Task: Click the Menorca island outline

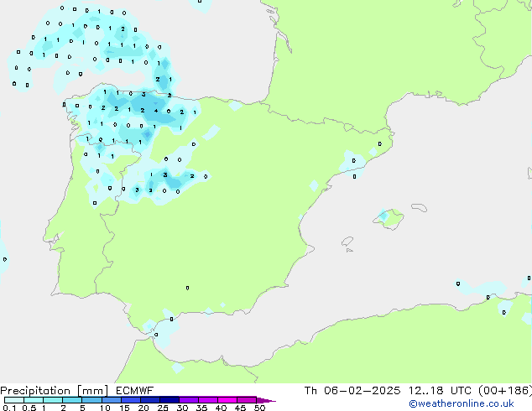Action: click(420, 207)
